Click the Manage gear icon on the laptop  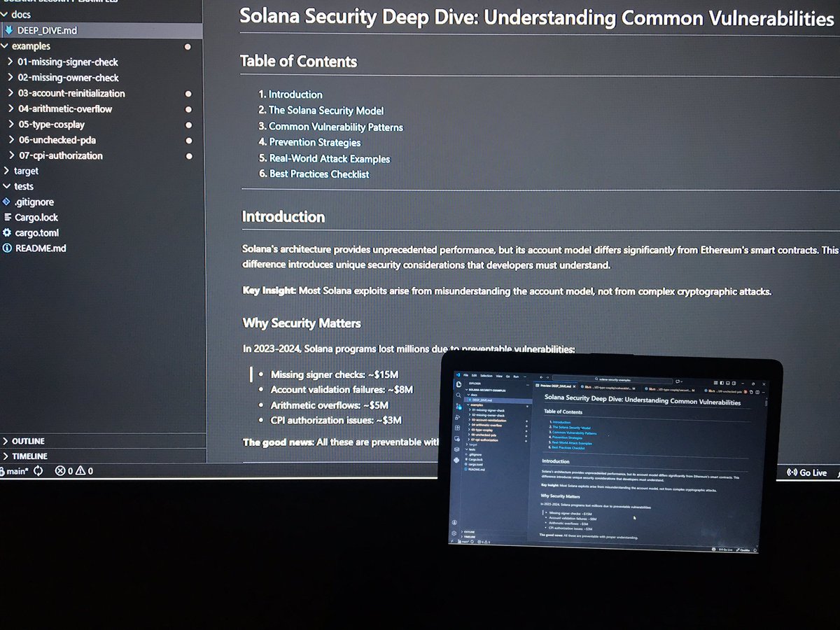click(454, 533)
